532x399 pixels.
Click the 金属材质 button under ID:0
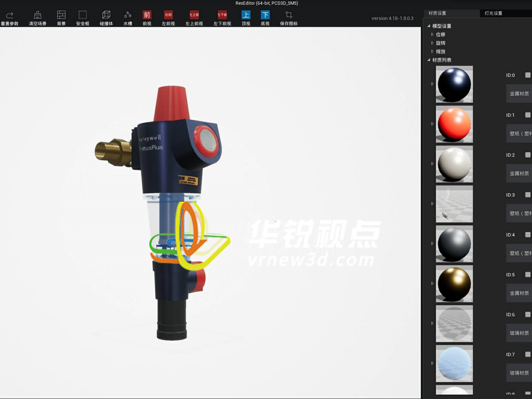pyautogui.click(x=519, y=93)
